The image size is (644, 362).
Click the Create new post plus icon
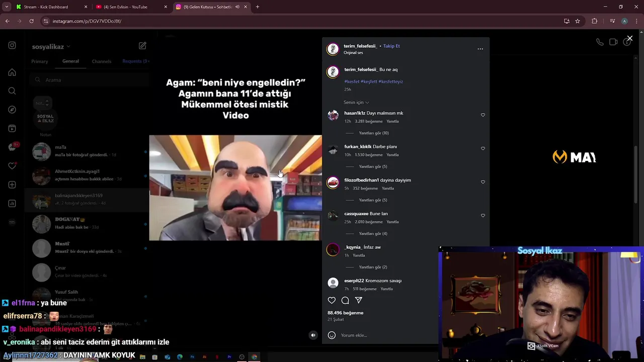[12, 185]
